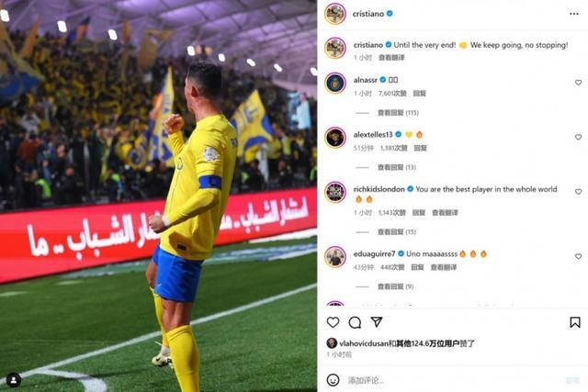Expand the 13 replies under alextelles13
Viewport: 588px width, 392px height.
point(397,167)
